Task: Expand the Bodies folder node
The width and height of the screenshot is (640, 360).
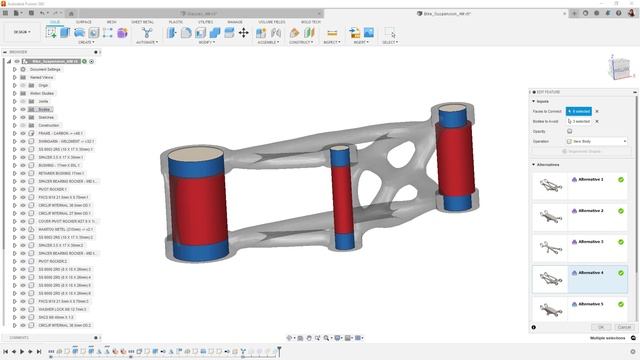Action: click(15, 109)
